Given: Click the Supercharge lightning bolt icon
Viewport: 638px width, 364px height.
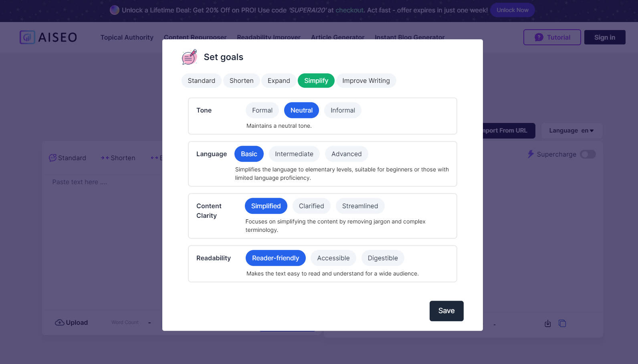Looking at the screenshot, I should point(531,154).
